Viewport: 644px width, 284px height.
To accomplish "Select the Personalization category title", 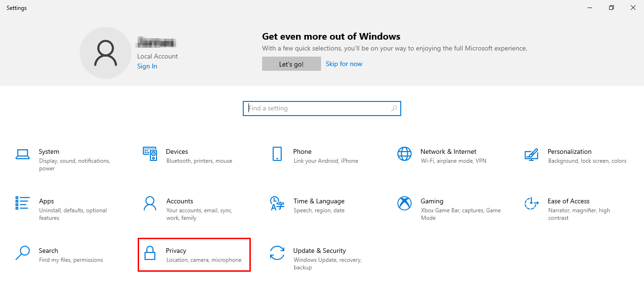I will [x=570, y=151].
